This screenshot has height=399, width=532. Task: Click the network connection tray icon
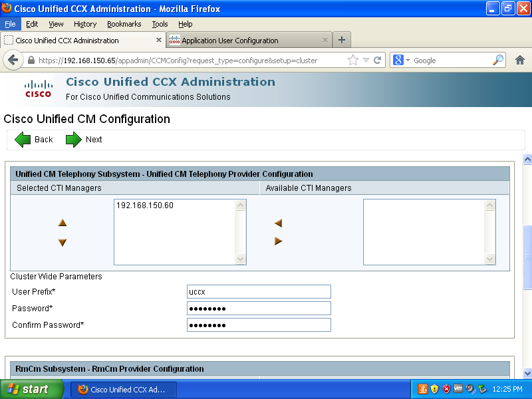click(481, 389)
